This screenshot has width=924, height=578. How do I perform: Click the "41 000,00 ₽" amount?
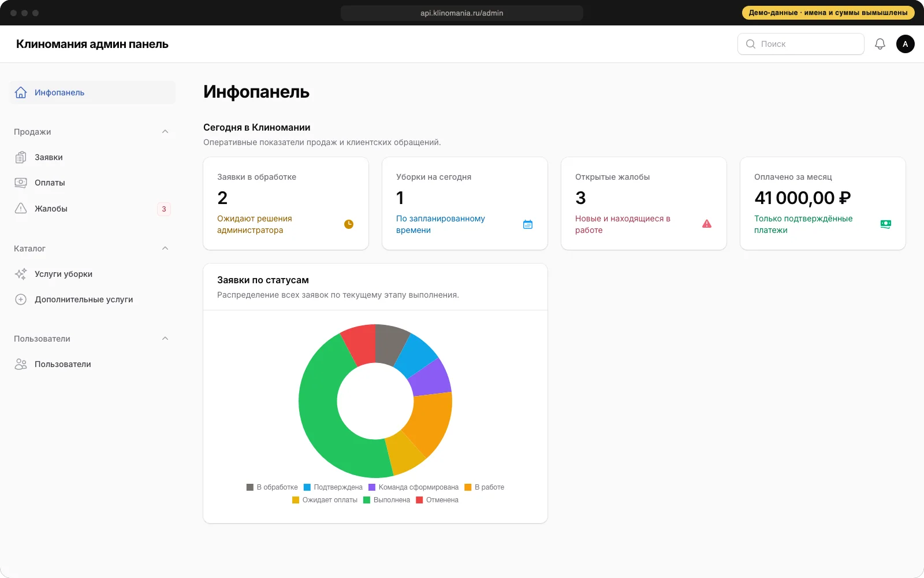(802, 198)
